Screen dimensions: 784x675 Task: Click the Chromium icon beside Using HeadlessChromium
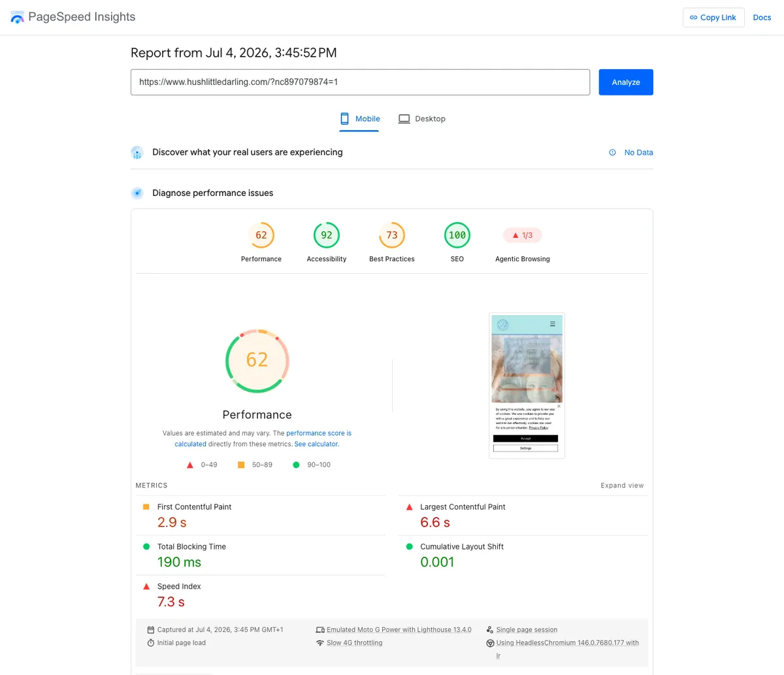(490, 643)
